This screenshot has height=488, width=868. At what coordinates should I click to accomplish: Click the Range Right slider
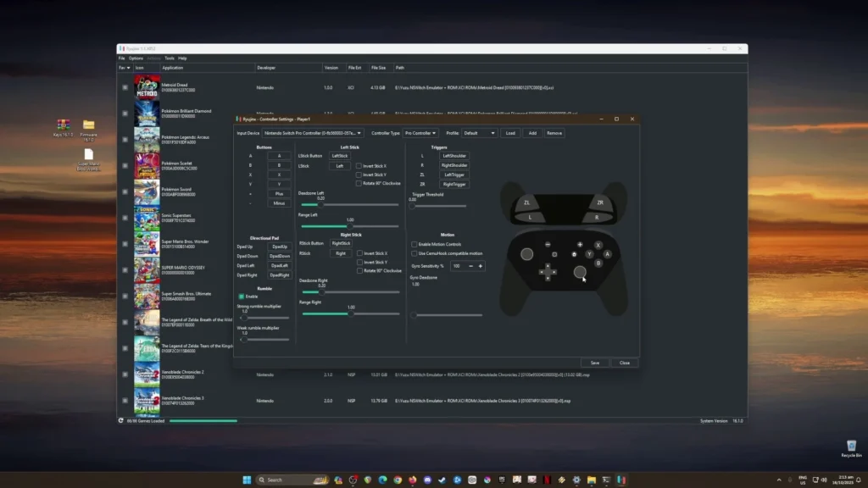click(x=350, y=314)
